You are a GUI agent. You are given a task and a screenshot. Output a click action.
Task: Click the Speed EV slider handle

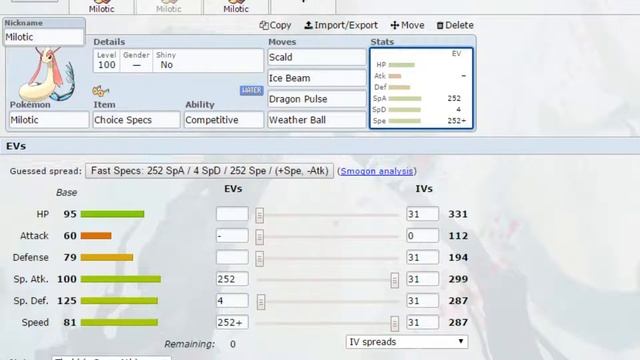click(x=395, y=324)
